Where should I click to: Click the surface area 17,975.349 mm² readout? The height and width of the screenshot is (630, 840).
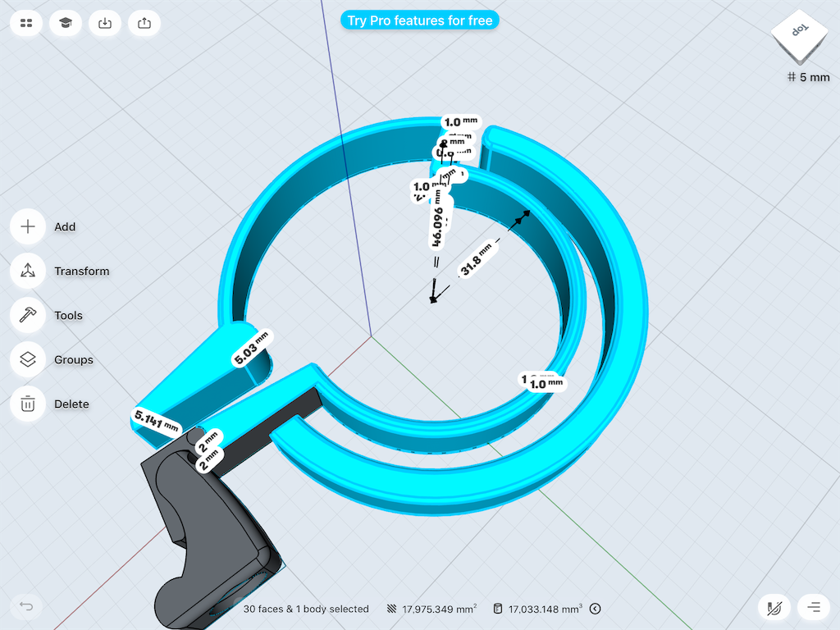tap(440, 609)
